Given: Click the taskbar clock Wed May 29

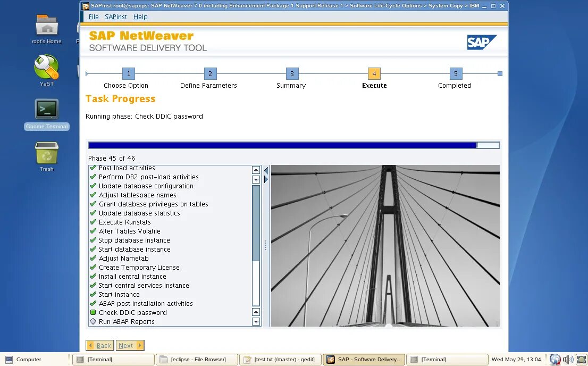Looking at the screenshot, I should pyautogui.click(x=516, y=359).
